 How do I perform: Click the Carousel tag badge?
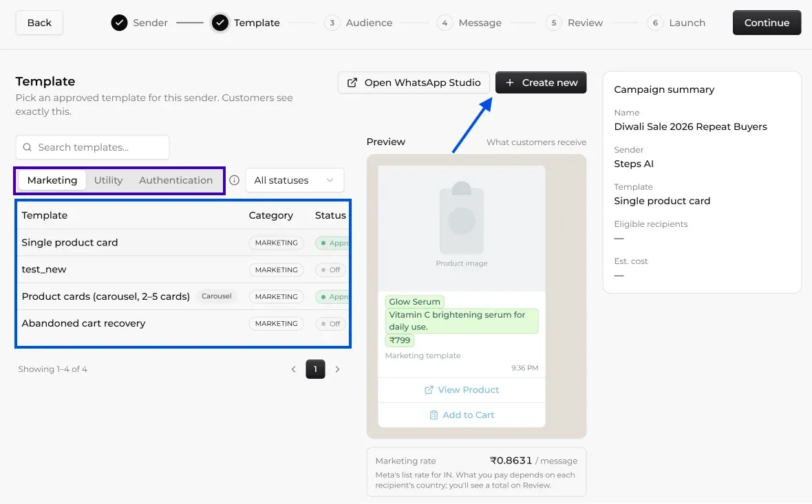tap(217, 296)
